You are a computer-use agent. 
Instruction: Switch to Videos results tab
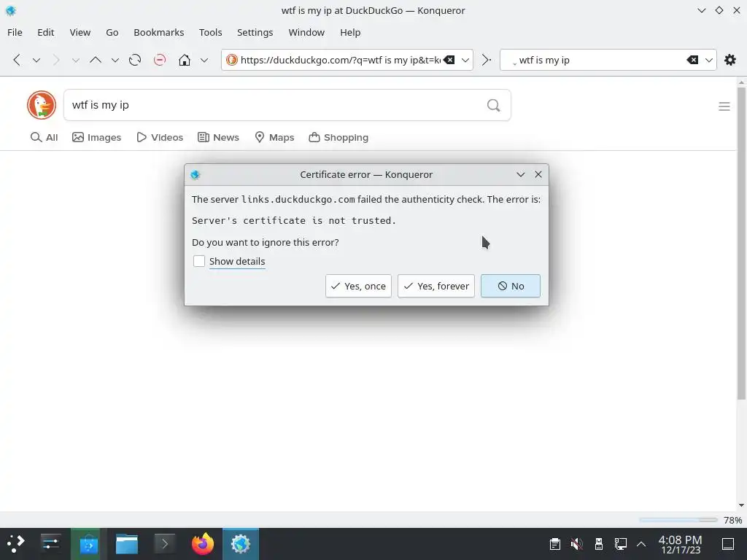(160, 138)
